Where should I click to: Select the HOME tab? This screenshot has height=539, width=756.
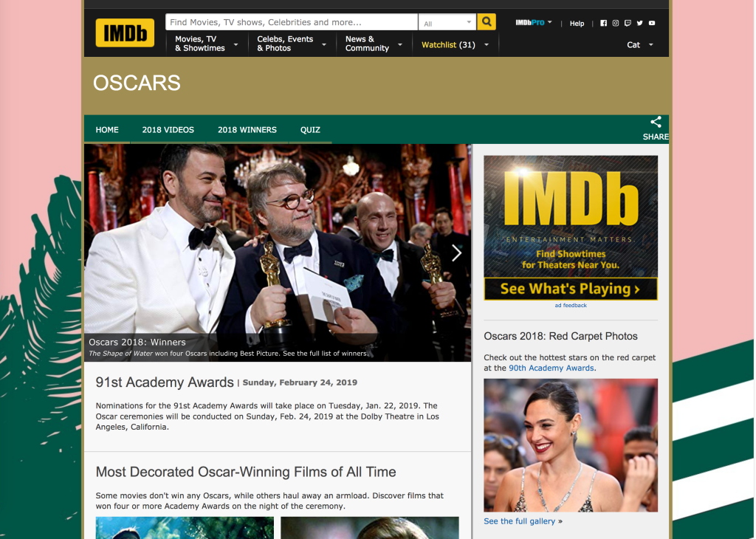click(107, 130)
